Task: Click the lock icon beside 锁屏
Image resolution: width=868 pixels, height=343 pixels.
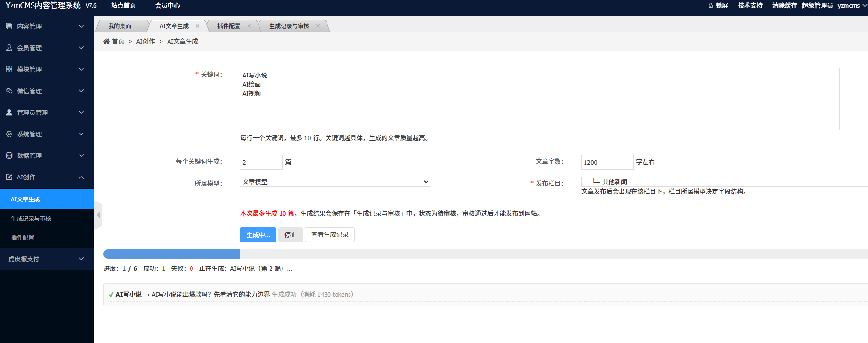Action: [x=711, y=6]
